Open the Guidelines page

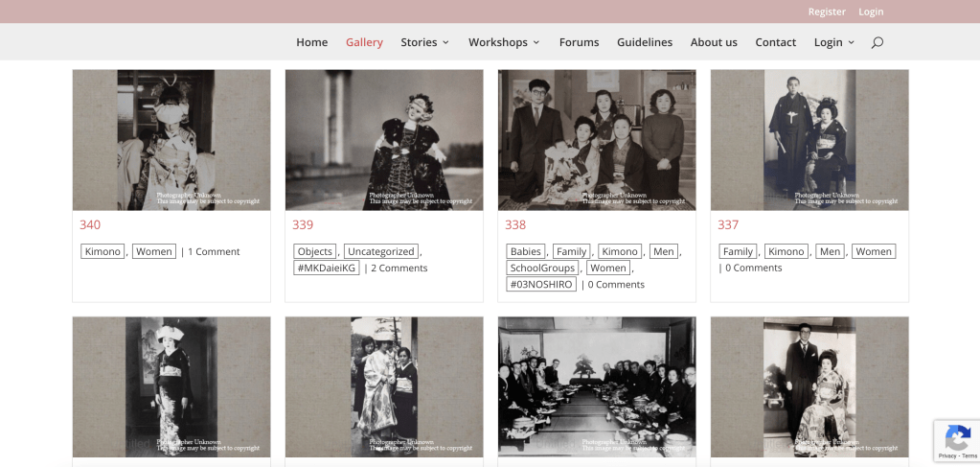644,42
